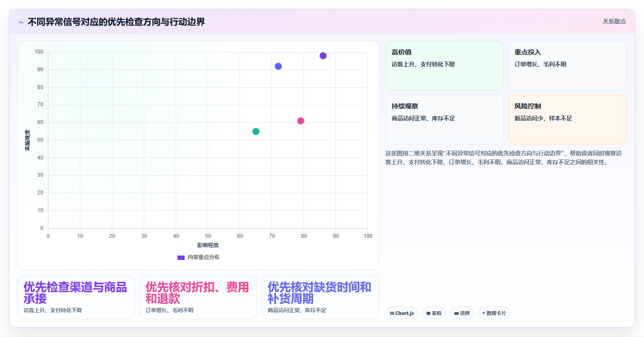Toggle the 内容重点分布 legend swatch

[181, 257]
